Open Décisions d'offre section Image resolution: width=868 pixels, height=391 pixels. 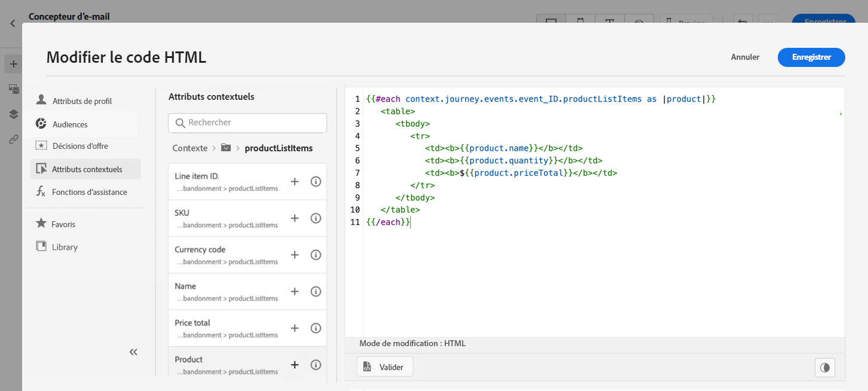pyautogui.click(x=80, y=146)
